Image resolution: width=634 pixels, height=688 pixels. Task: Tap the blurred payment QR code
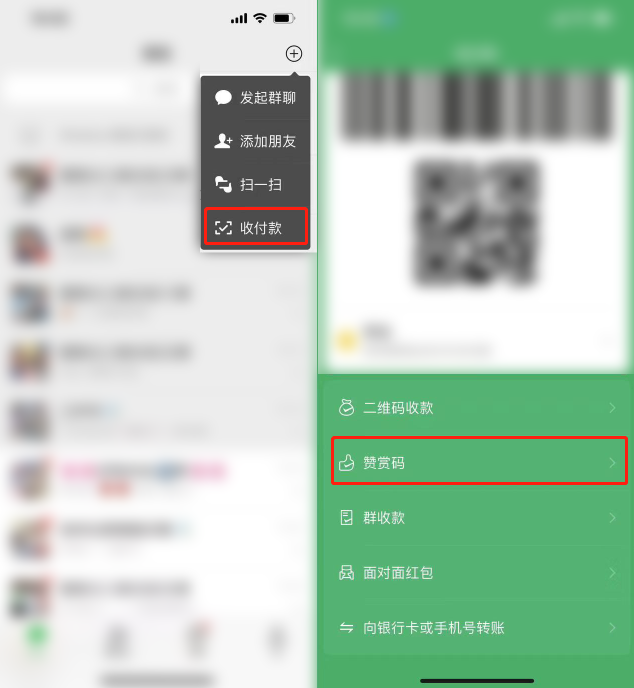pos(476,222)
